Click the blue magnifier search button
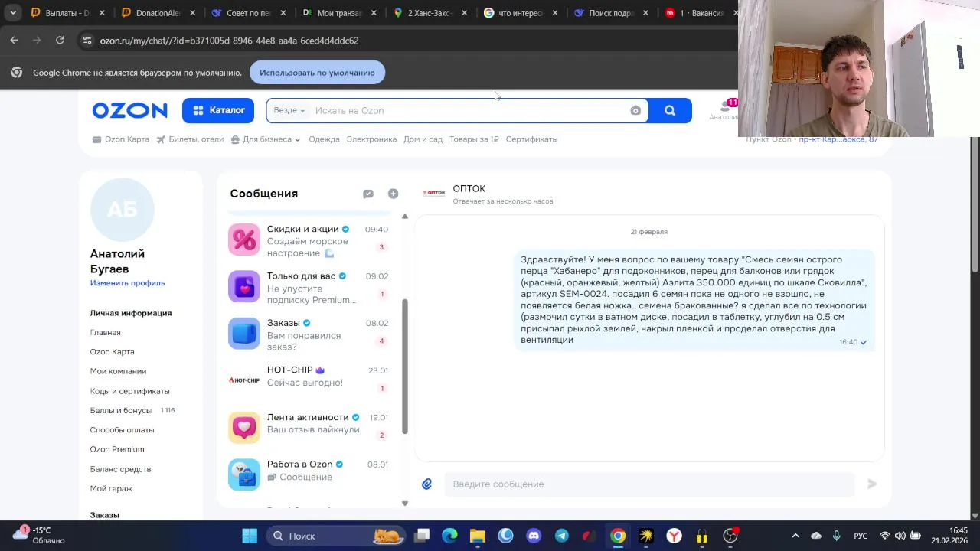Viewport: 980px width, 551px height. [x=670, y=110]
